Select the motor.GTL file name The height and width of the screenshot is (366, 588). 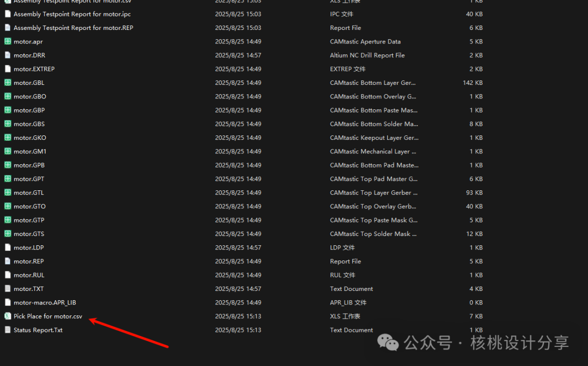point(29,193)
